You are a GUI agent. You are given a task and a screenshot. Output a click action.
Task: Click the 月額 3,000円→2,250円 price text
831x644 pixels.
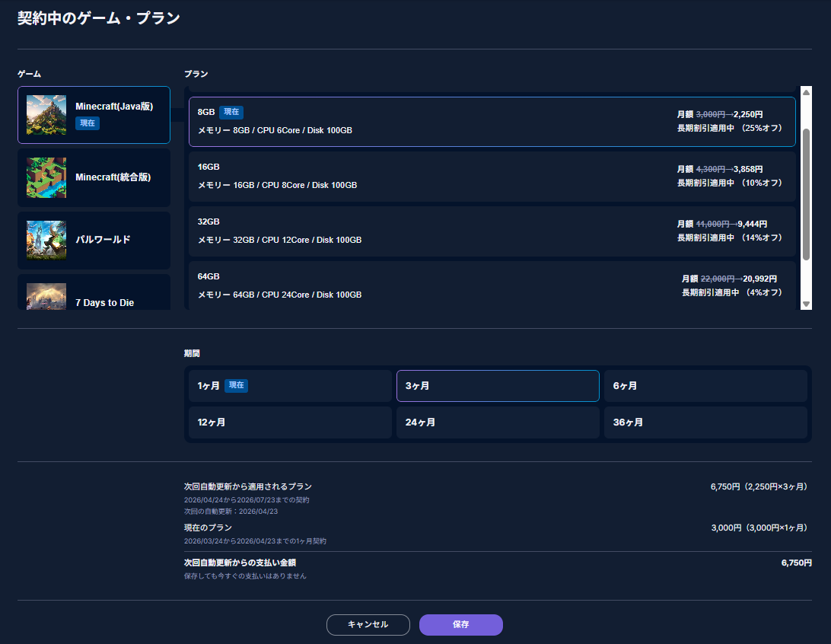pos(719,114)
